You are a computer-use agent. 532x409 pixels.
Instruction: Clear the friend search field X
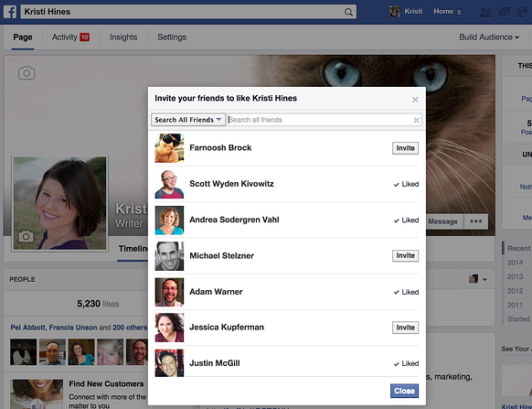tap(416, 120)
